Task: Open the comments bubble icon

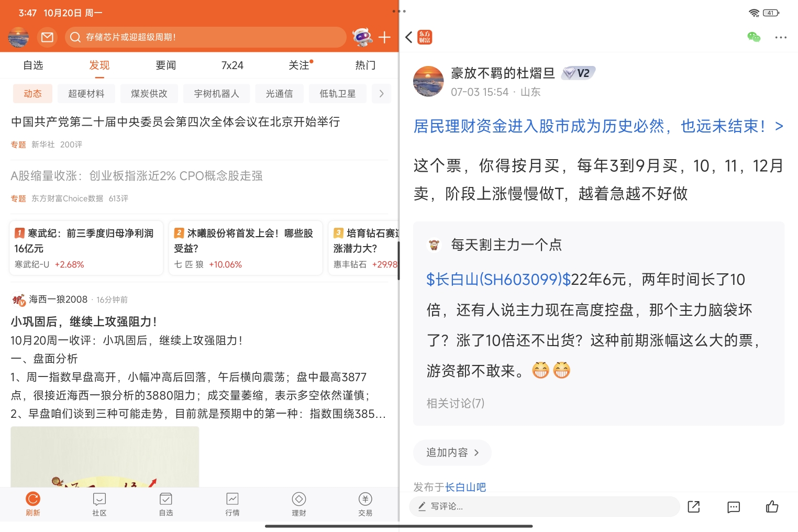Action: pos(734,506)
